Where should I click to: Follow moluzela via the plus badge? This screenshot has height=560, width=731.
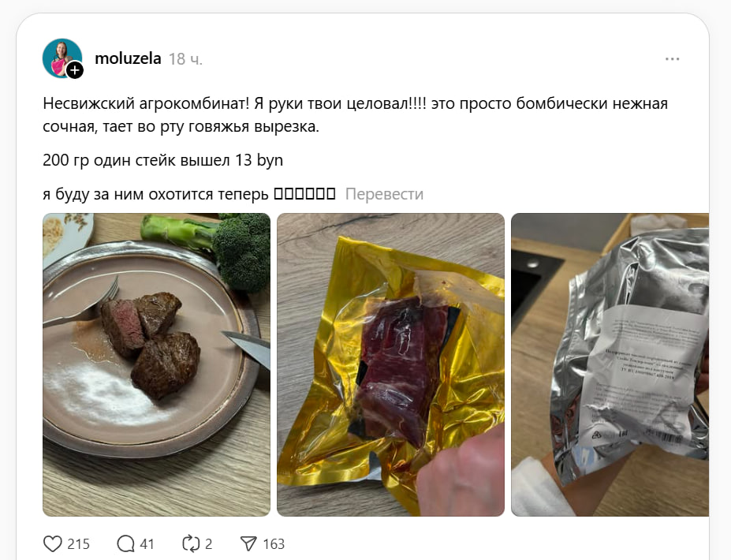pos(75,70)
